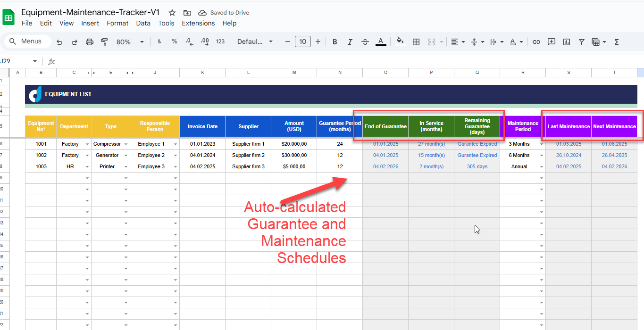Click the Functions sigma icon
This screenshot has width=644, height=330.
[616, 41]
